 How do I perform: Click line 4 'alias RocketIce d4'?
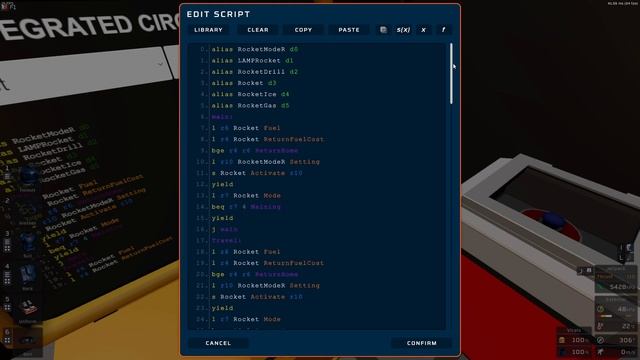pyautogui.click(x=250, y=94)
